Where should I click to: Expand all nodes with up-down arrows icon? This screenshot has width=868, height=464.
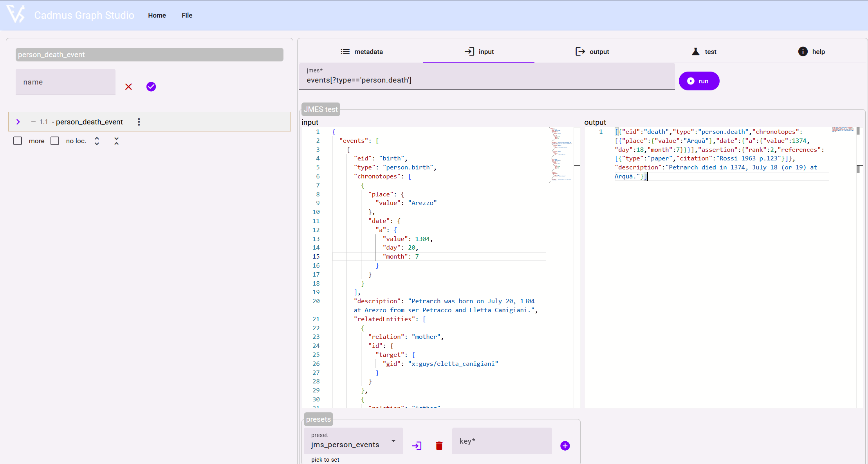[97, 141]
